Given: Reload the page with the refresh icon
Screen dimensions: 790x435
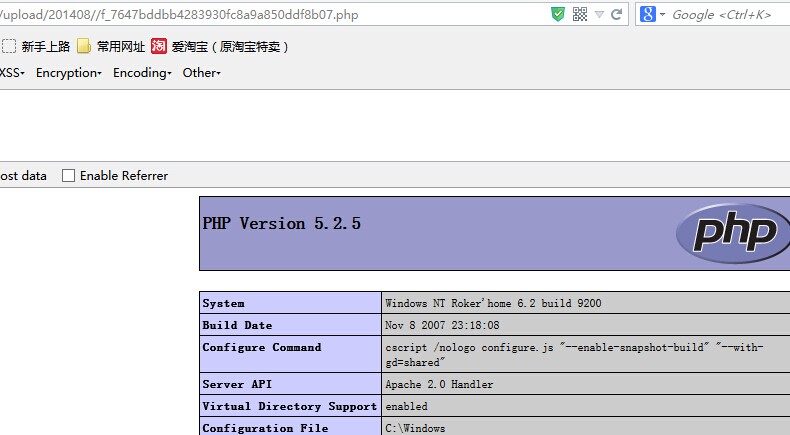Looking at the screenshot, I should [616, 14].
